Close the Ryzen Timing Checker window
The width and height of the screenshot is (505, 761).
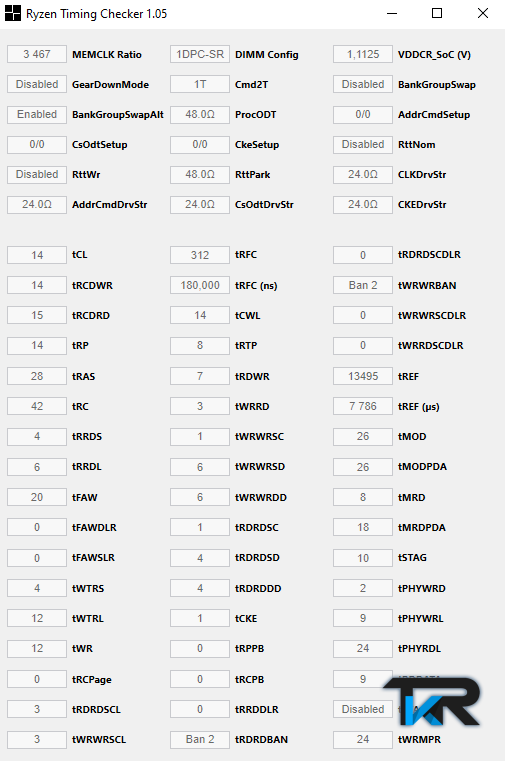[483, 14]
